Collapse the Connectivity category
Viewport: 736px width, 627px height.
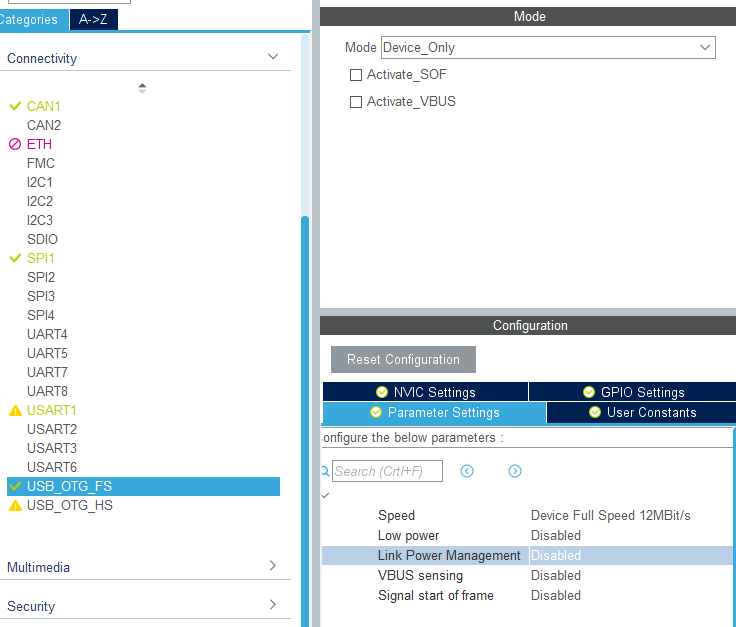tap(273, 57)
